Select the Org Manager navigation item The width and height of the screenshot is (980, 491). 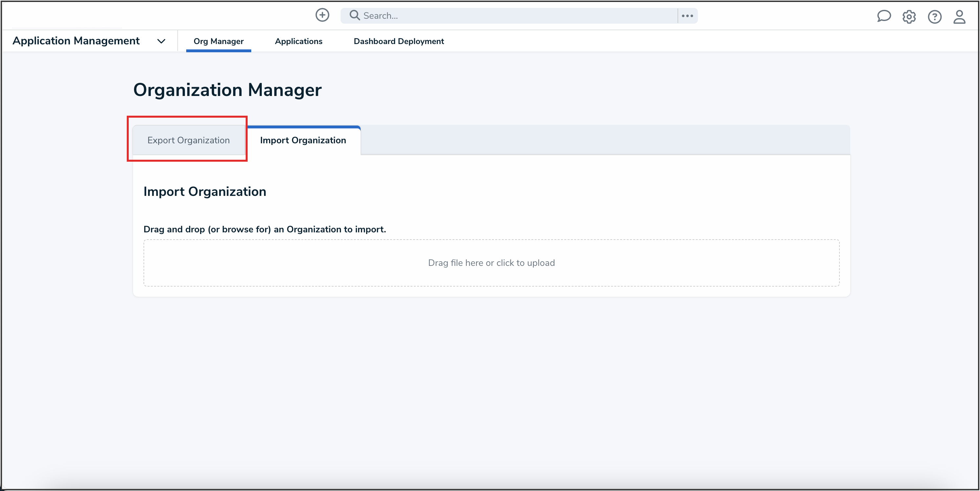pyautogui.click(x=218, y=41)
